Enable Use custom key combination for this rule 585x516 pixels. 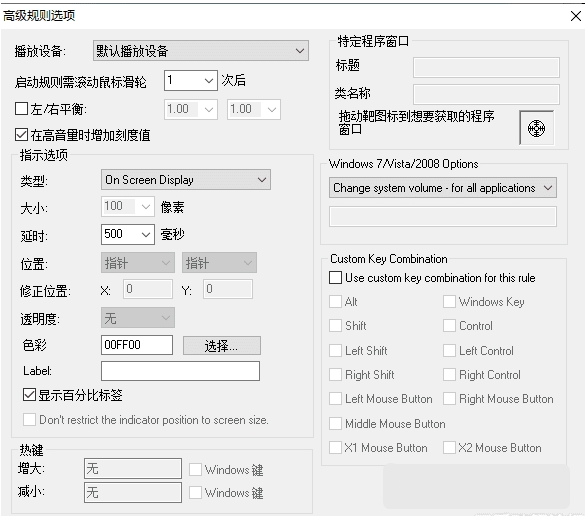point(335,278)
